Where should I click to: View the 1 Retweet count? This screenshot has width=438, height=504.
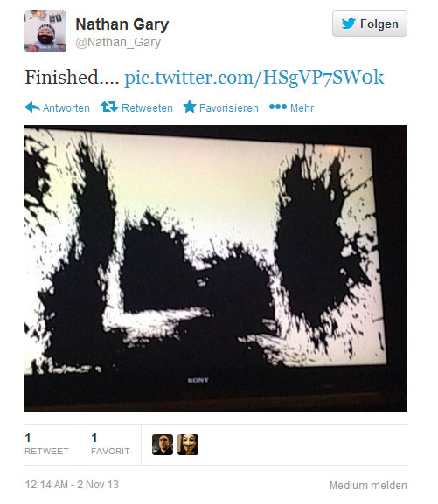[x=46, y=444]
